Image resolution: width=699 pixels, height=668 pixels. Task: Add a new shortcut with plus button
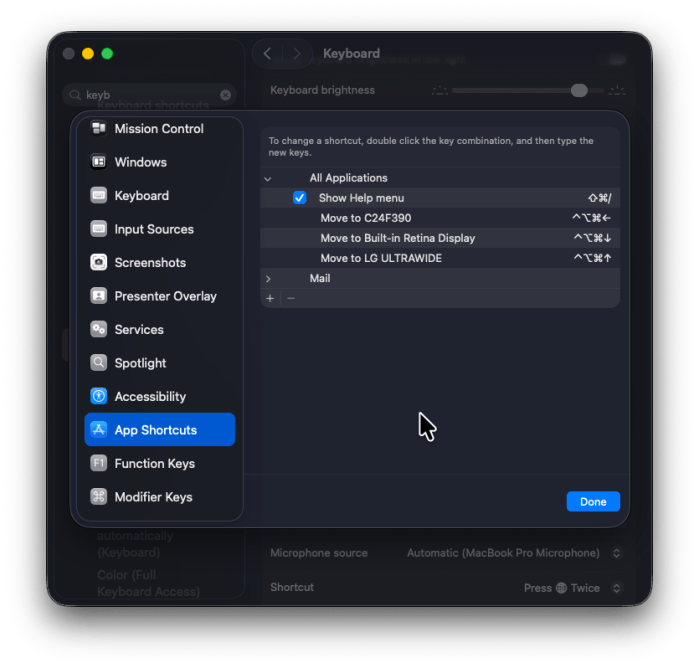point(270,298)
